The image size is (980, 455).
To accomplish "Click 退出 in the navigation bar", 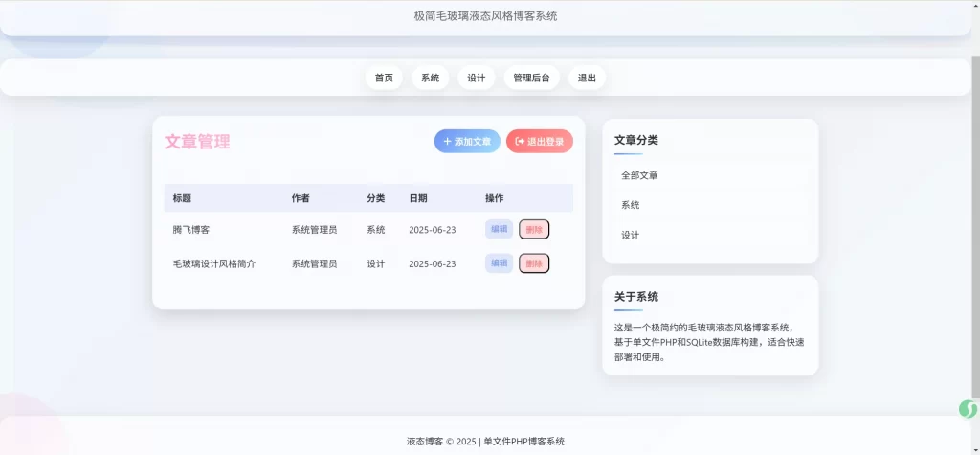I will (x=587, y=79).
